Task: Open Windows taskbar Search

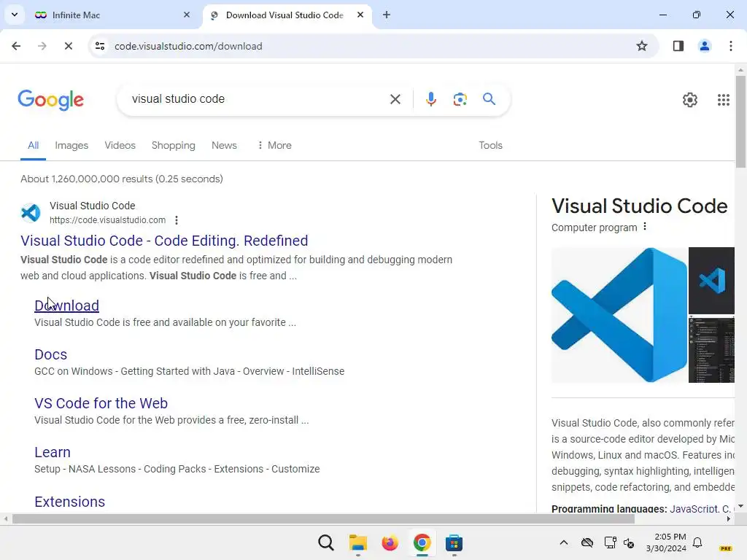Action: pos(326,542)
